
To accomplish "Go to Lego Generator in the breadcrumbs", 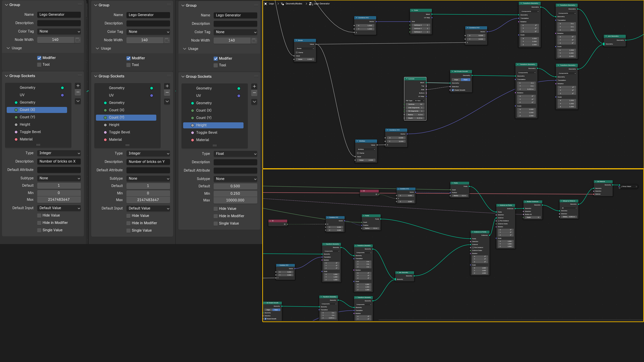I will 322,4.
